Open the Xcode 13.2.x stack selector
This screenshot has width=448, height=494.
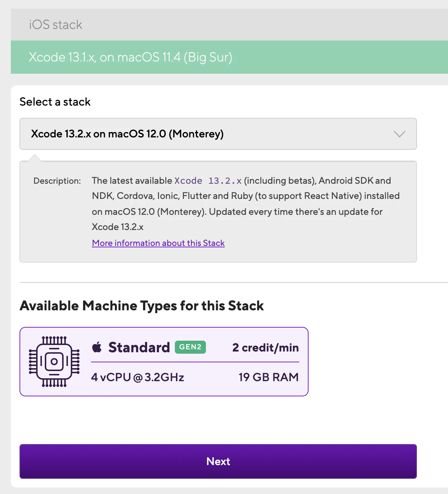218,134
